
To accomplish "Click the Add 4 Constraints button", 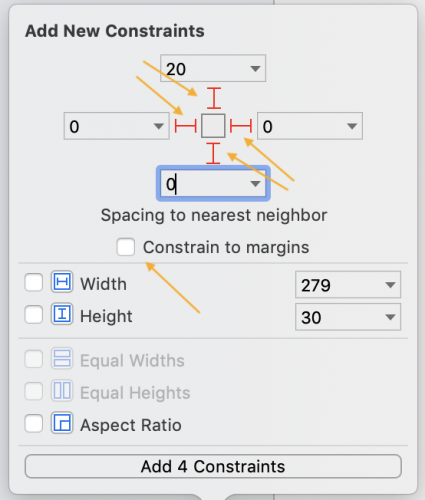I will [213, 466].
